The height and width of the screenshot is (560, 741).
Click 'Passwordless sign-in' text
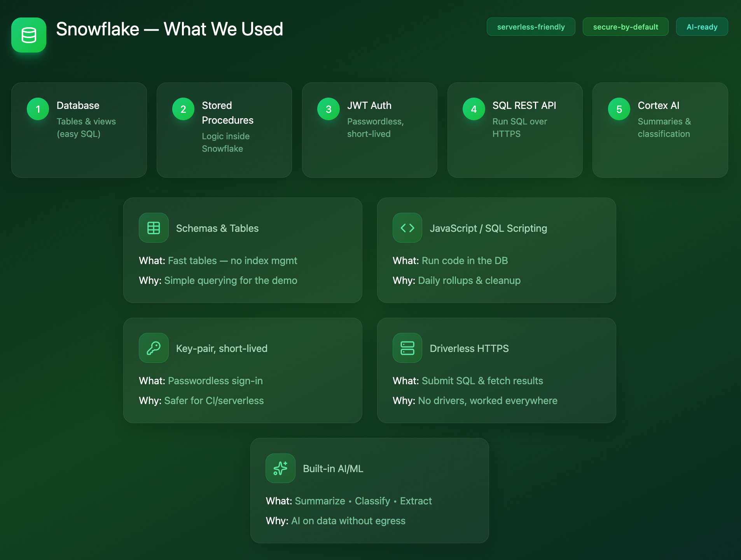coord(215,381)
